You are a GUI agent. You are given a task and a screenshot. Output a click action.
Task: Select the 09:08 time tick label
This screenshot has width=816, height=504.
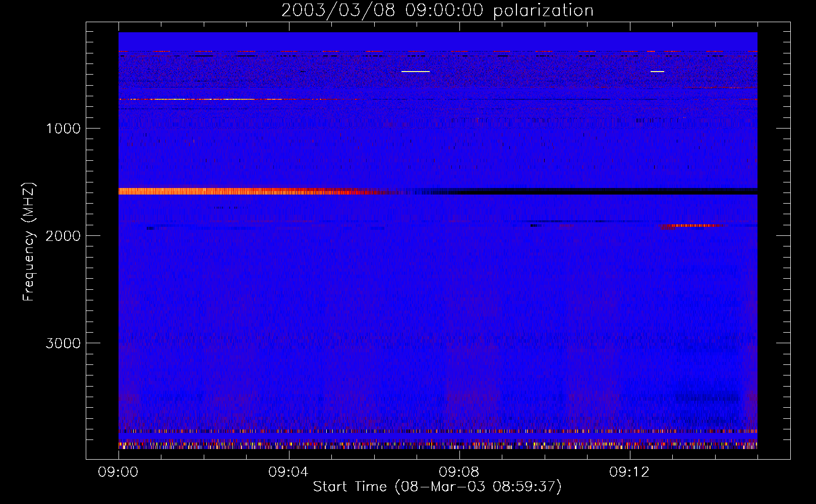[458, 472]
